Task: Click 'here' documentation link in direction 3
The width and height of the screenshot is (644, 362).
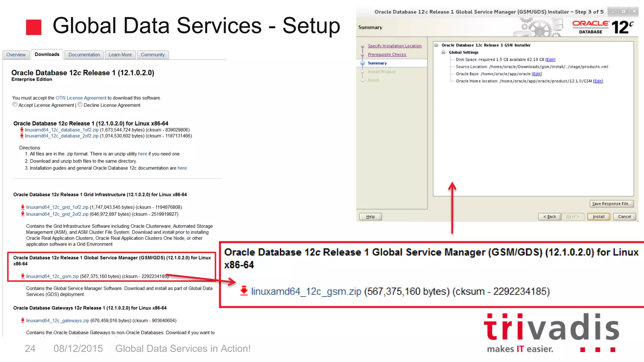Action: pos(182,168)
